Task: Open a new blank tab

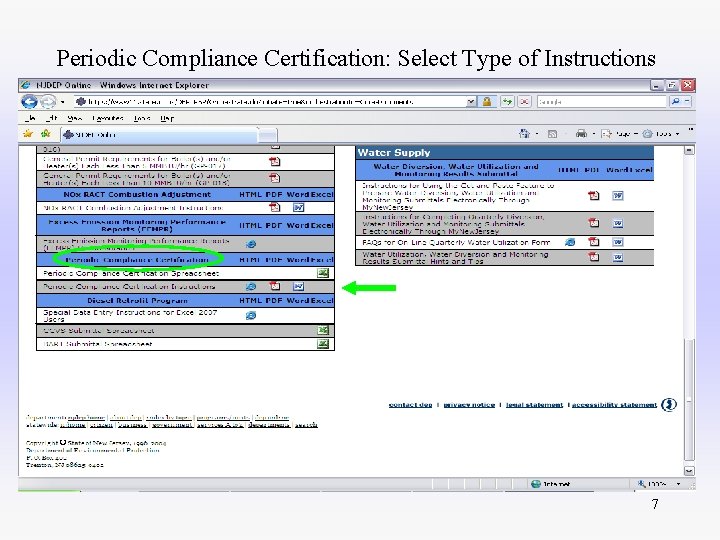Action: pos(268,135)
